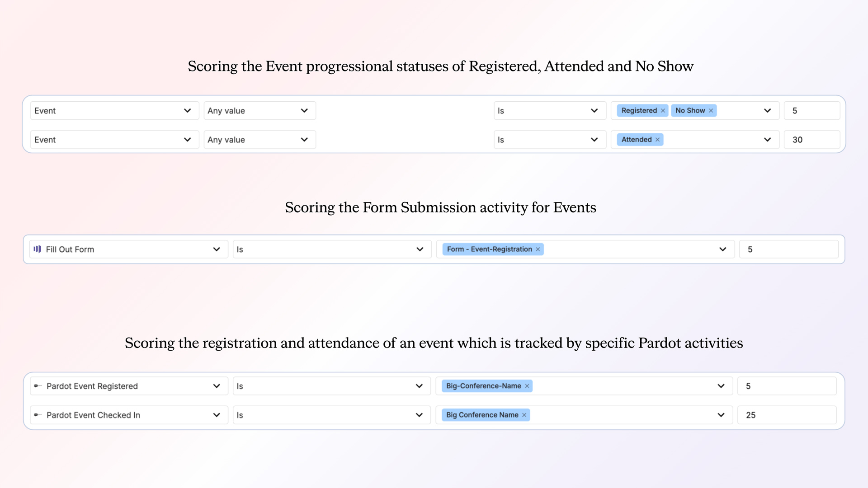
Task: Expand Registered, No Show values chevron
Action: point(767,111)
